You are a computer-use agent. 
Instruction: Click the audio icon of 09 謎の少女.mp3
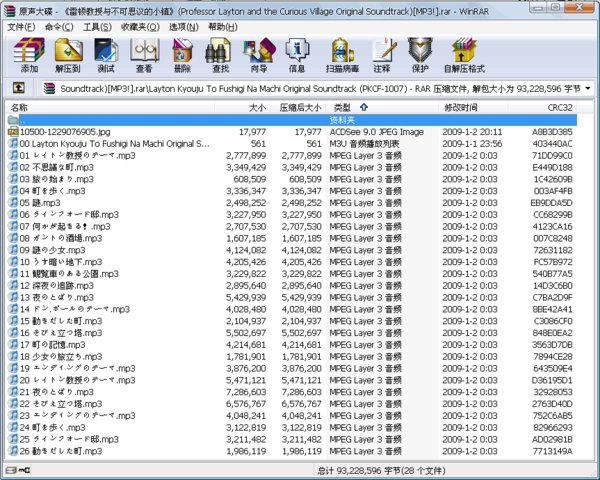click(13, 250)
